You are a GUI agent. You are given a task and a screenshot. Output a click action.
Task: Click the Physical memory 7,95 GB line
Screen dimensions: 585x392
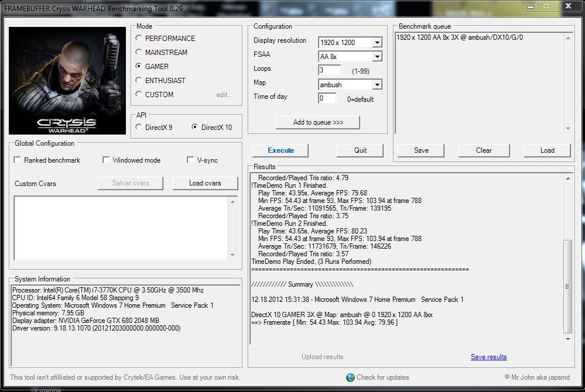(48, 313)
